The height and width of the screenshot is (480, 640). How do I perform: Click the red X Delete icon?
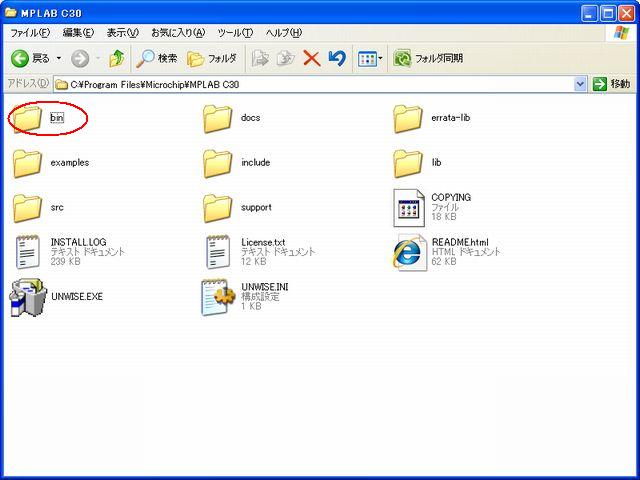pyautogui.click(x=312, y=59)
